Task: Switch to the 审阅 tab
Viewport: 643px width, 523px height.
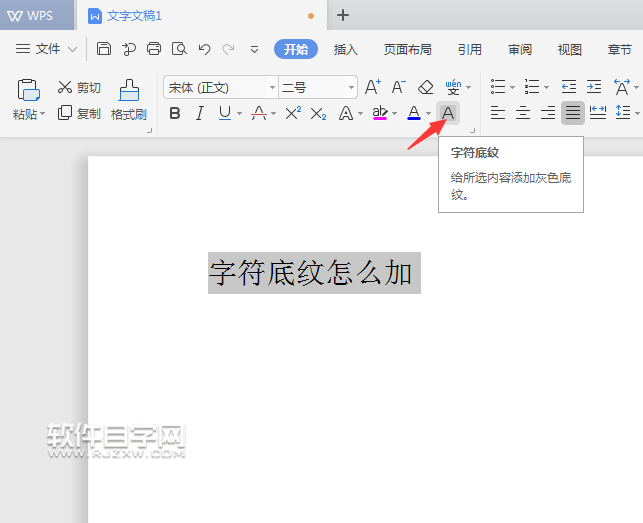Action: (x=520, y=50)
